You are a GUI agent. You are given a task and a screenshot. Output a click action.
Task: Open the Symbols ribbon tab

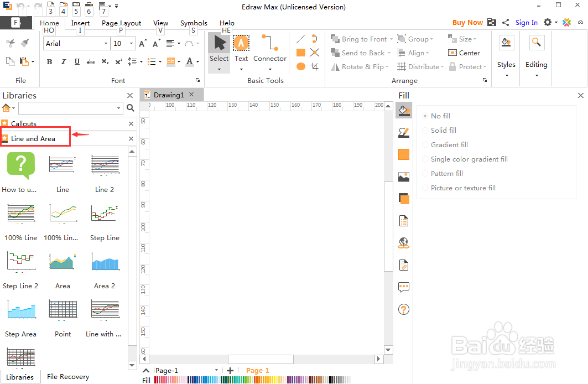[x=194, y=23]
